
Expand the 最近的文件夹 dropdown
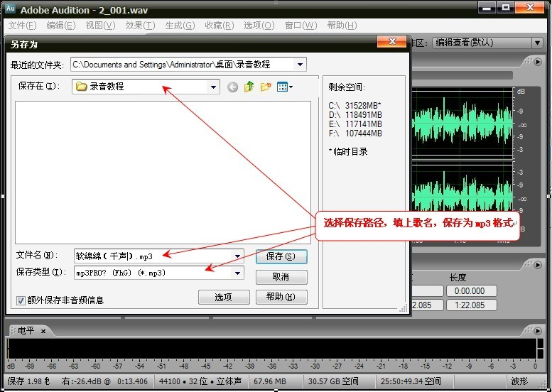(x=300, y=65)
